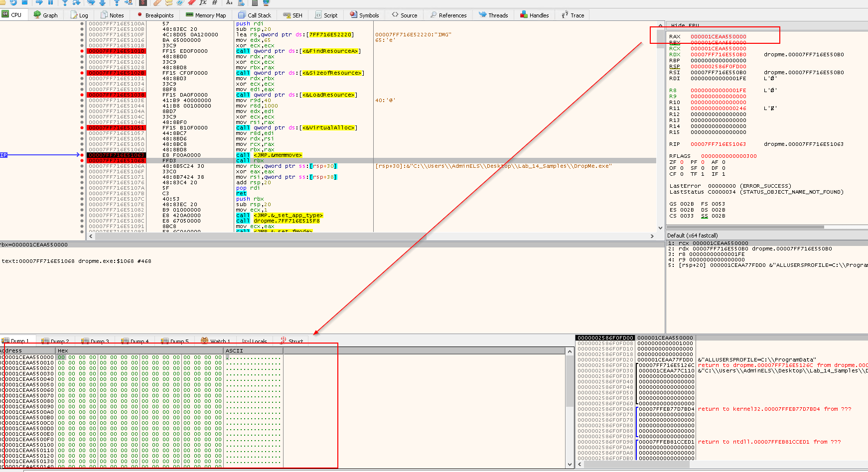Select stack entry 'return to kernel32' comment
868x472 pixels.
pos(774,409)
